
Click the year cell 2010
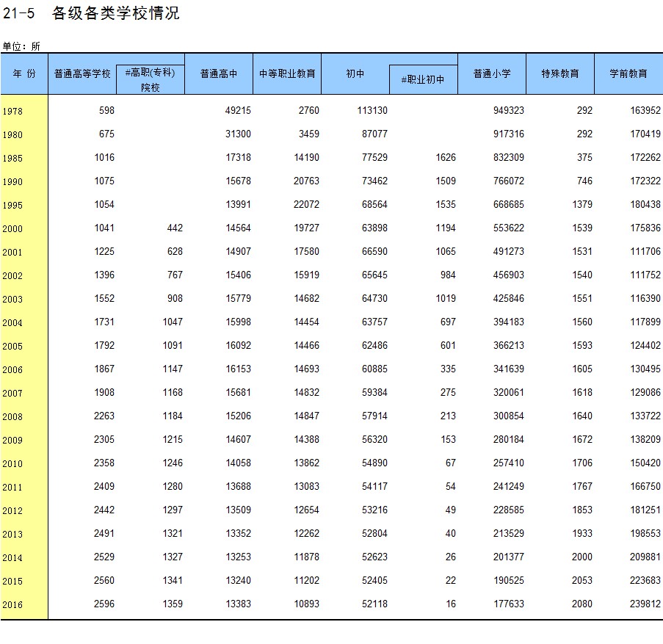point(12,464)
